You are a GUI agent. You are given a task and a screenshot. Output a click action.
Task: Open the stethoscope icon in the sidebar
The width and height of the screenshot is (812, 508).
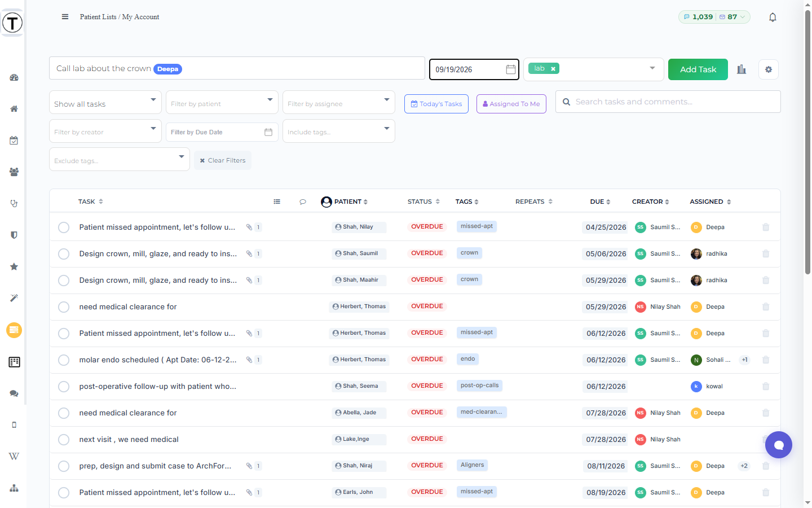(14, 204)
